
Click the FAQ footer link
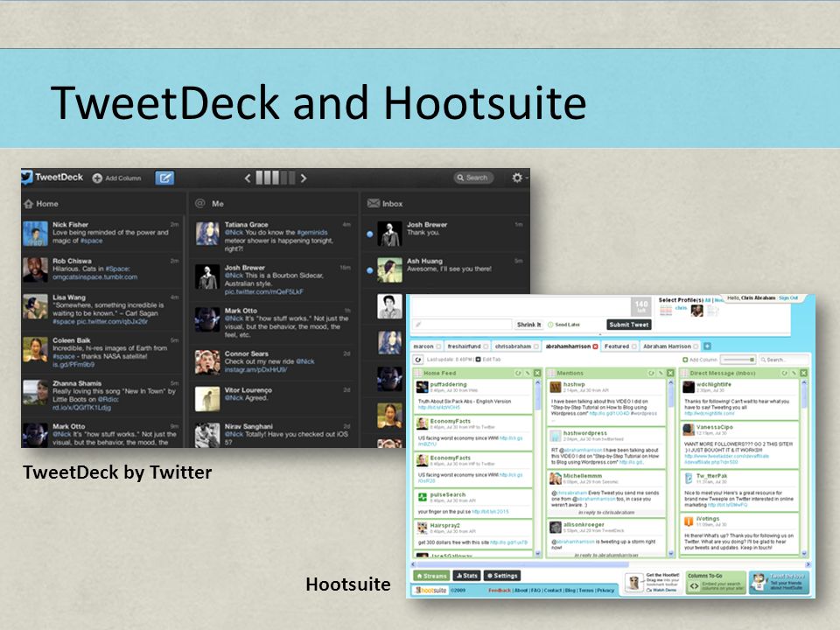tap(535, 591)
